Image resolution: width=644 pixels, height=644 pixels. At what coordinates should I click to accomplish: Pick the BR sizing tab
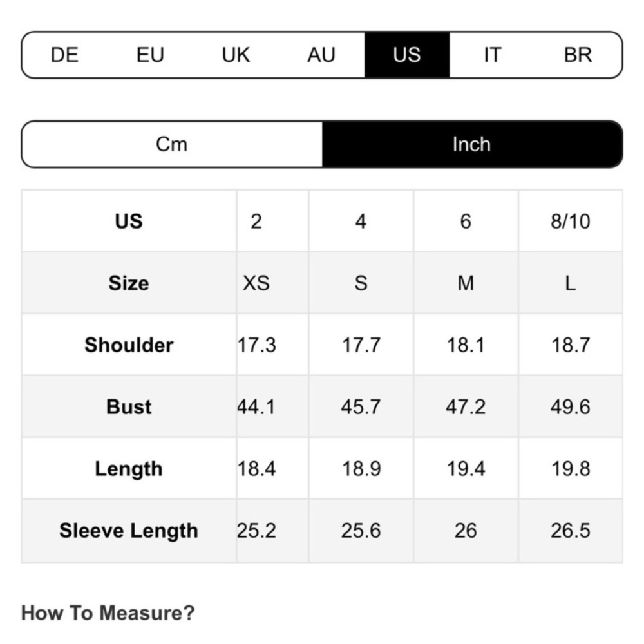[x=578, y=55]
